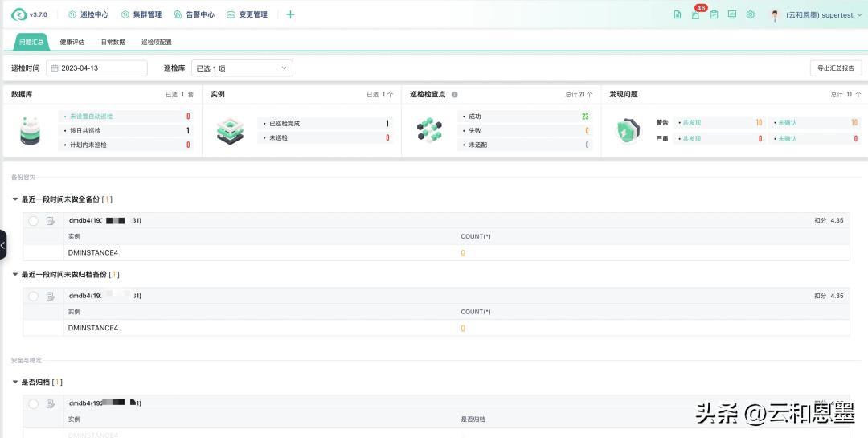
Task: Click the clipboard task icon in header
Action: click(714, 15)
